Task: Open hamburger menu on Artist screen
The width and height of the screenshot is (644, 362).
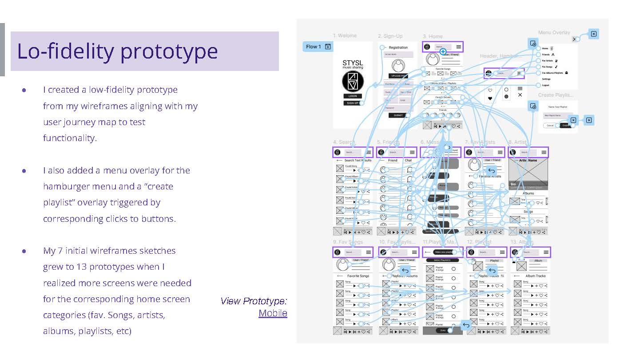Action: coord(544,152)
